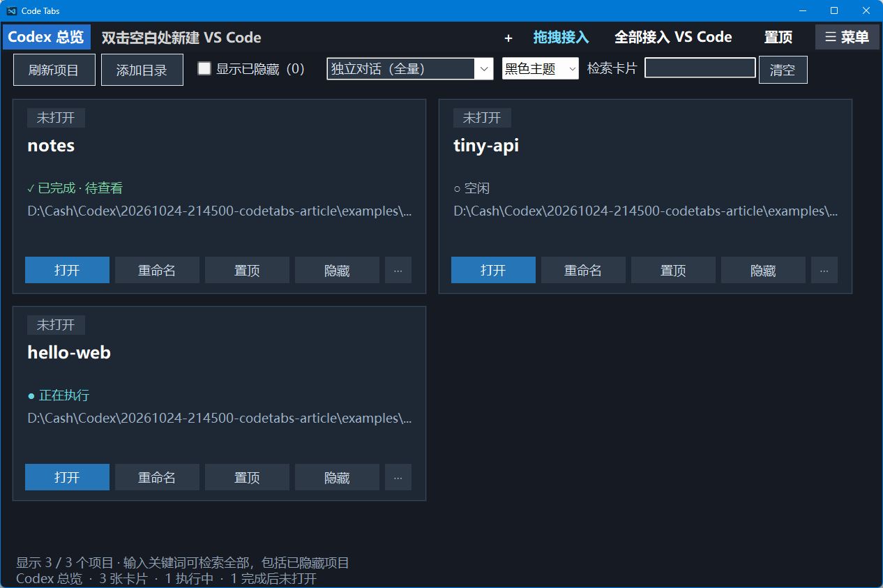Image resolution: width=883 pixels, height=588 pixels.
Task: Open the 黑色主题 theme dropdown
Action: click(x=540, y=68)
